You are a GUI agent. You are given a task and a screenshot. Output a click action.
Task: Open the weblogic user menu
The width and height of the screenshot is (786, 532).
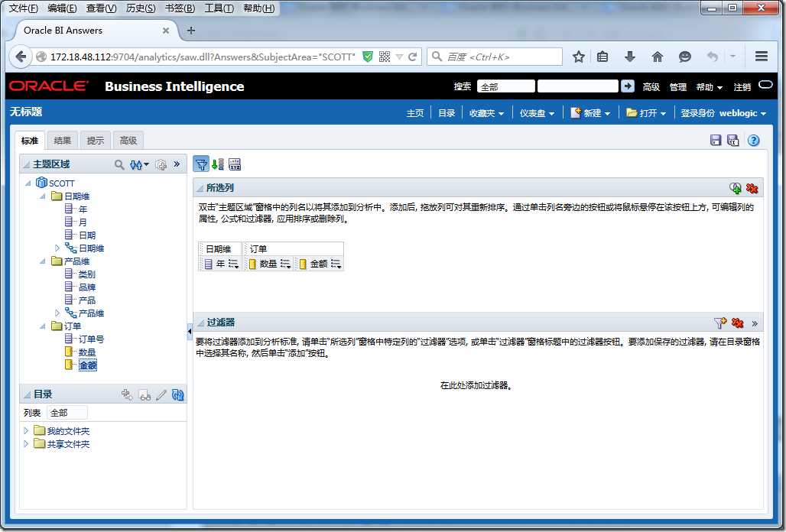[x=743, y=113]
